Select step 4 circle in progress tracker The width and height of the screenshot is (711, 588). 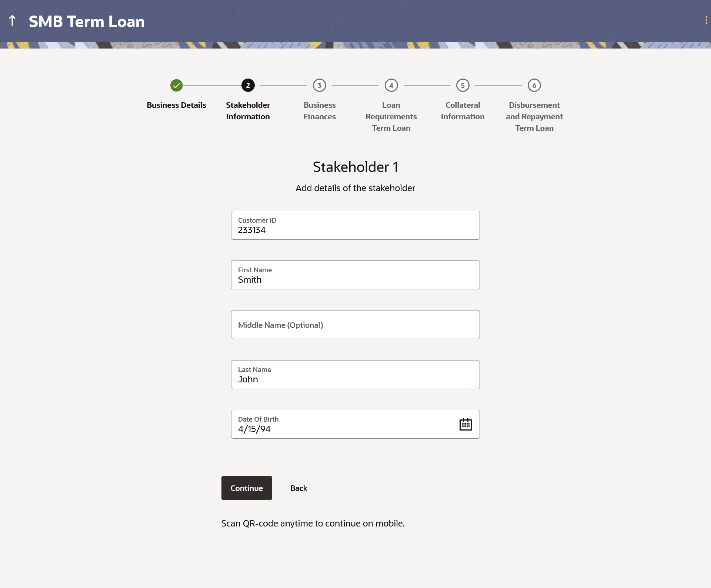coord(391,85)
